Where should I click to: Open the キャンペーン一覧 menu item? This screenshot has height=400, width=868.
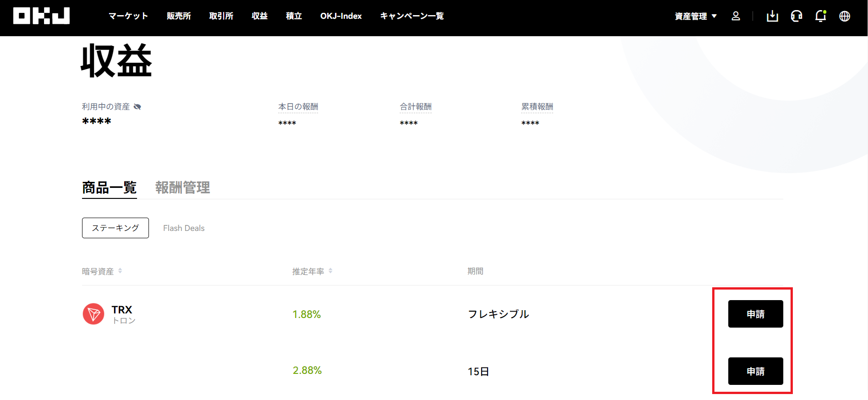click(412, 16)
